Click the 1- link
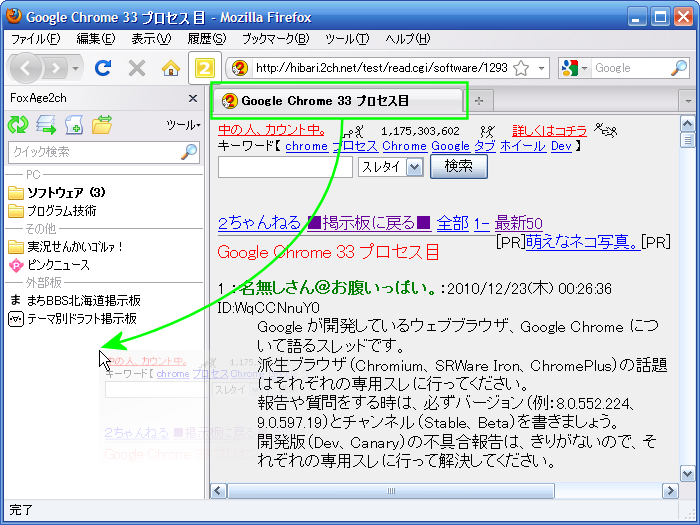The height and width of the screenshot is (525, 700). (481, 223)
